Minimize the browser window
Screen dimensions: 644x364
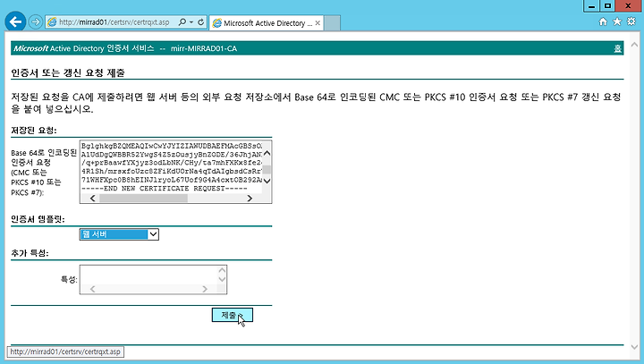coord(591,6)
